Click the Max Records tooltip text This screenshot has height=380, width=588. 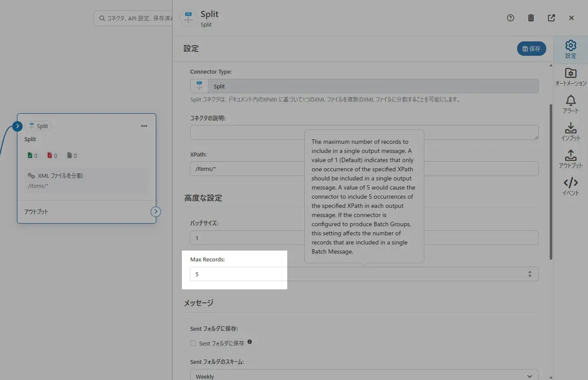tap(363, 197)
